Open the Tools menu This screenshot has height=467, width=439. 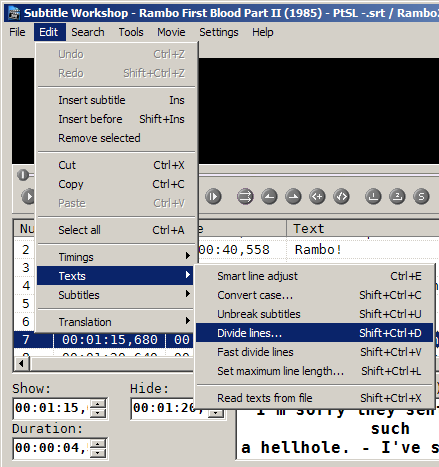click(x=131, y=32)
